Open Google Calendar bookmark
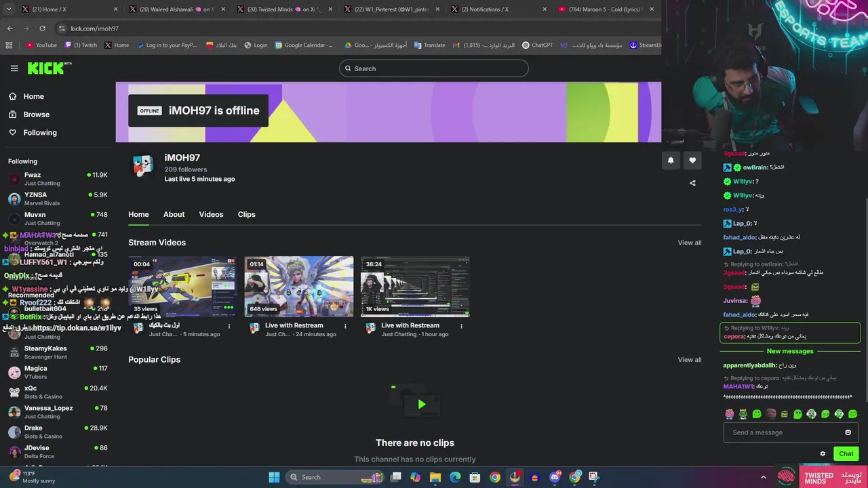This screenshot has height=488, width=868. pos(304,45)
